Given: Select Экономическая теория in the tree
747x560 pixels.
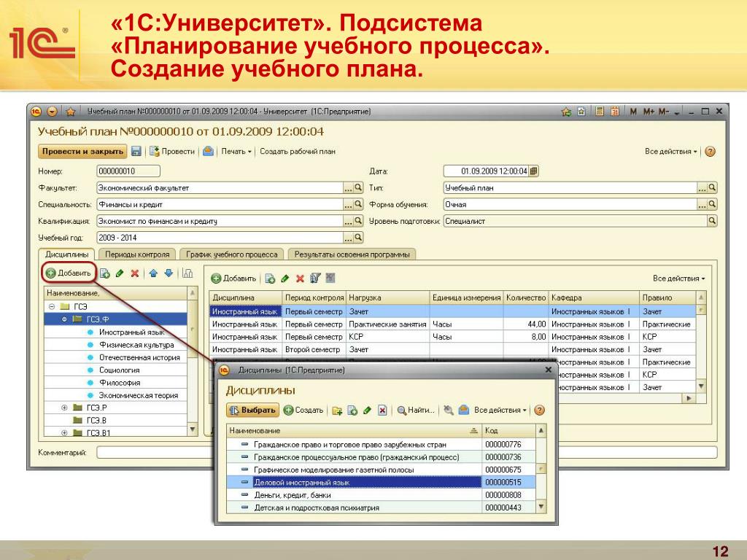Looking at the screenshot, I should point(139,395).
